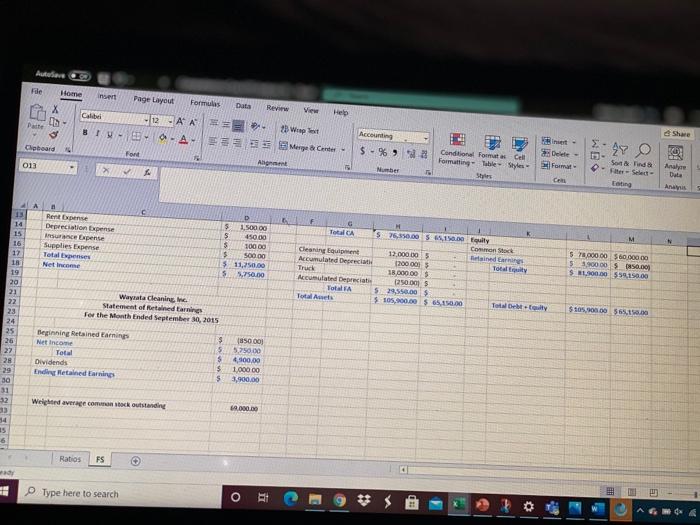Open Microsoft Edge from the taskbar
The width and height of the screenshot is (700, 525).
pos(291,499)
